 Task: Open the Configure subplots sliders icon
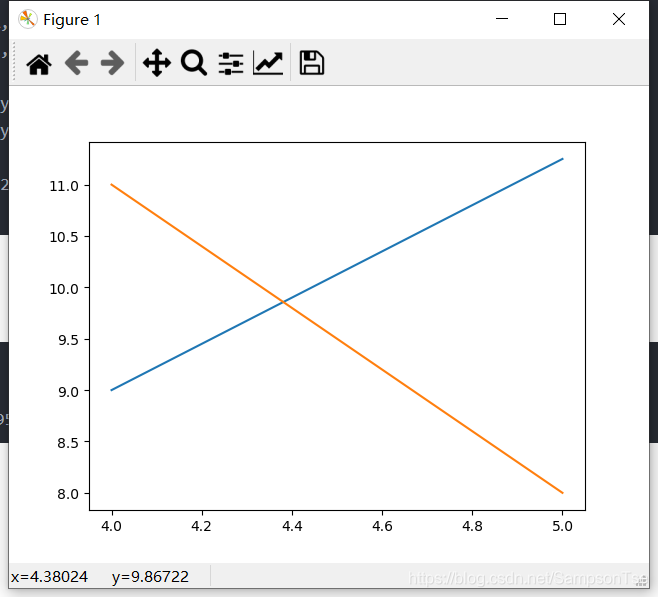tap(231, 63)
